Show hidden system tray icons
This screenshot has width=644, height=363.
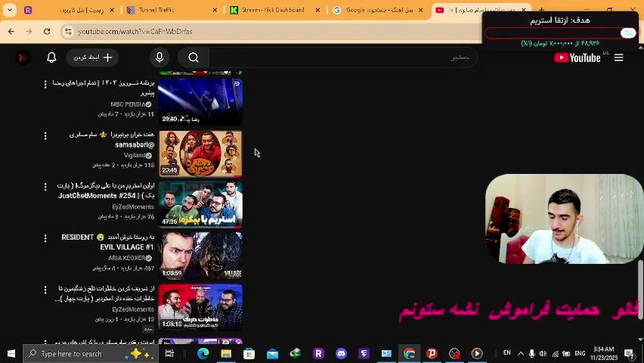521,354
